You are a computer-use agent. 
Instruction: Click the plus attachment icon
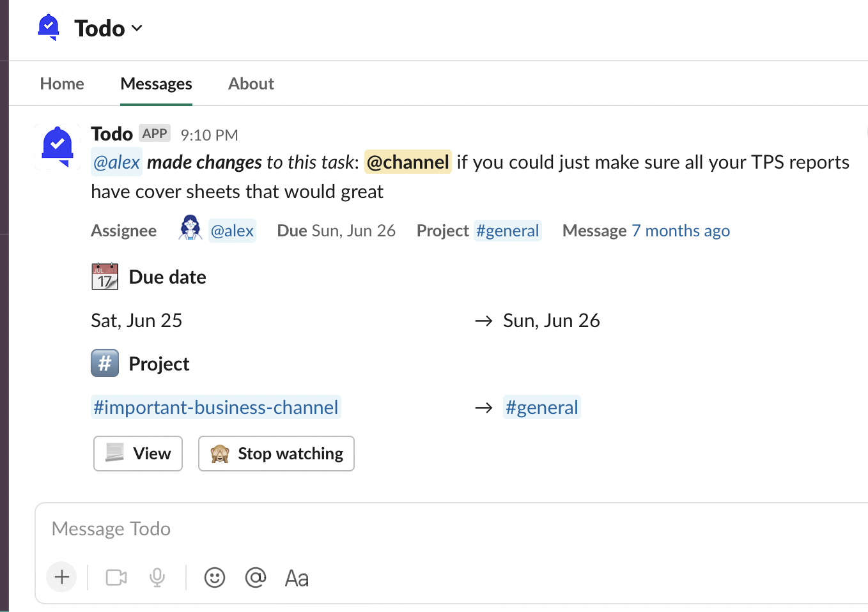tap(62, 578)
